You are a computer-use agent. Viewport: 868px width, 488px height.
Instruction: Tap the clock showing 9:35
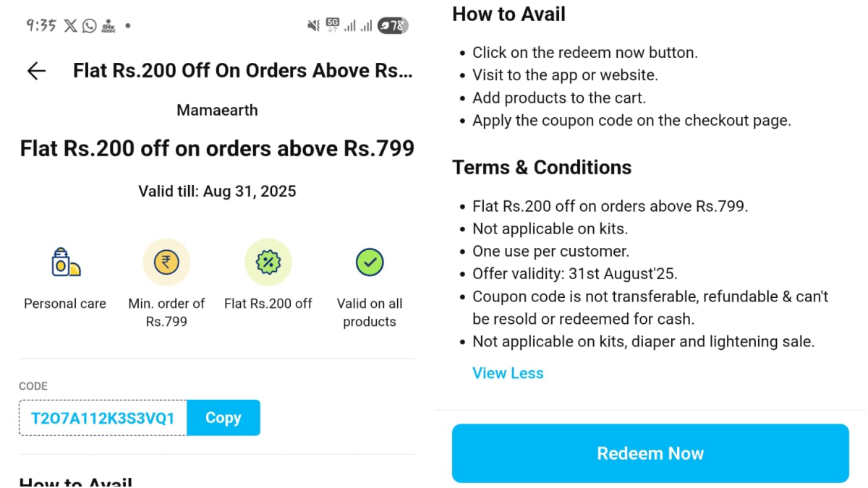click(41, 25)
